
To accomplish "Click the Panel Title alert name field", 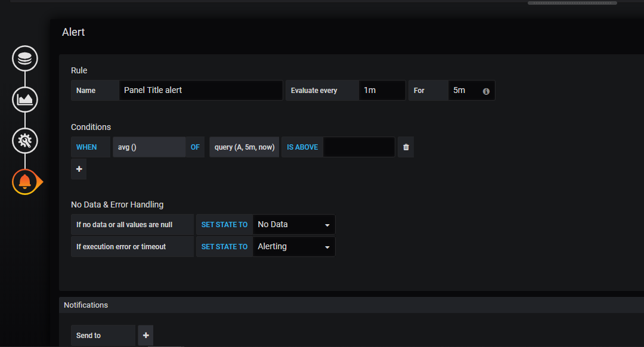I will 200,91.
